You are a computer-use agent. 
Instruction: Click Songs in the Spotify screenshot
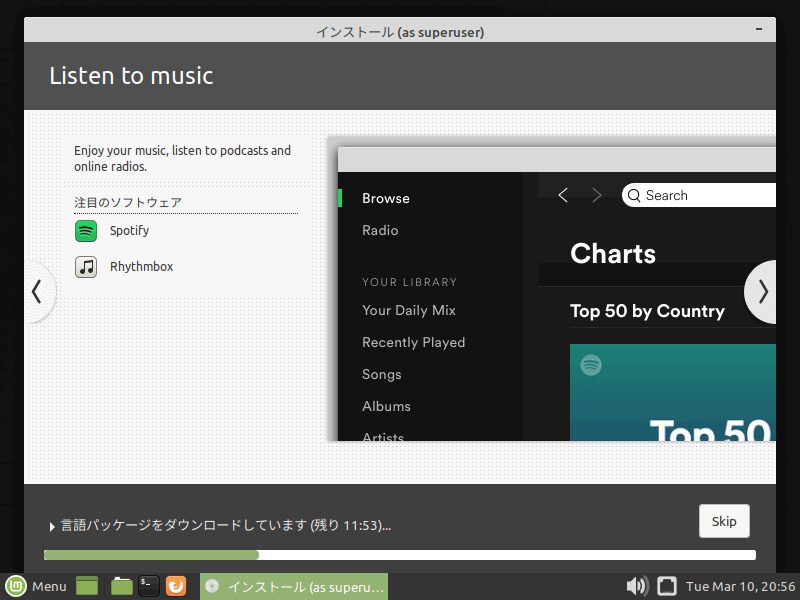click(382, 374)
